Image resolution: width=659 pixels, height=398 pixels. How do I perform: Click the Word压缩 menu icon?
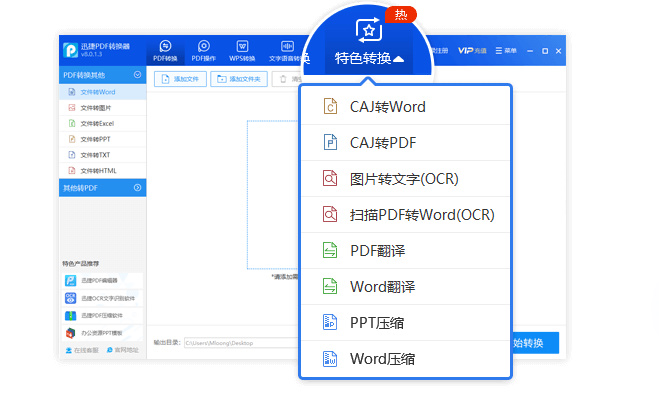pyautogui.click(x=330, y=358)
